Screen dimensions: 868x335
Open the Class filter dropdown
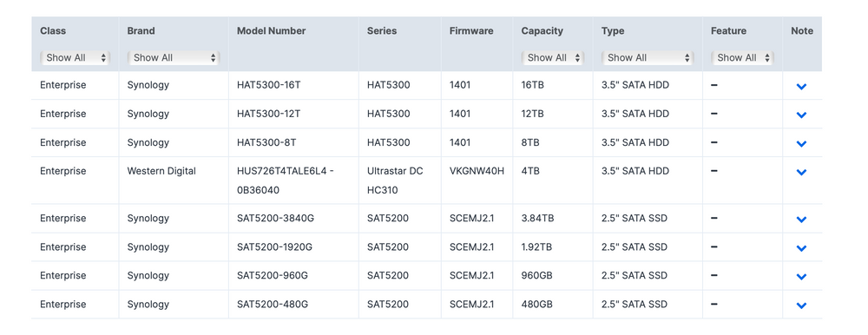pyautogui.click(x=76, y=57)
